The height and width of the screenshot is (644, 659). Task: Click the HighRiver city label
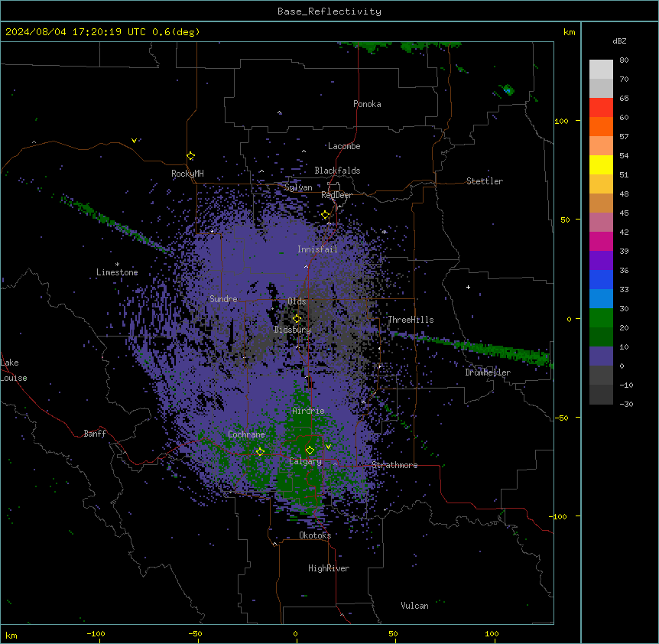329,568
